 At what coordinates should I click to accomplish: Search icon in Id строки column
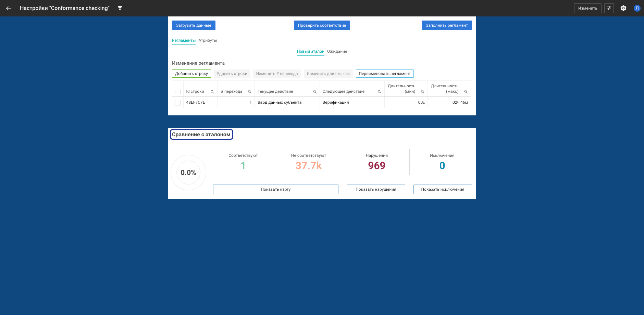pos(212,92)
